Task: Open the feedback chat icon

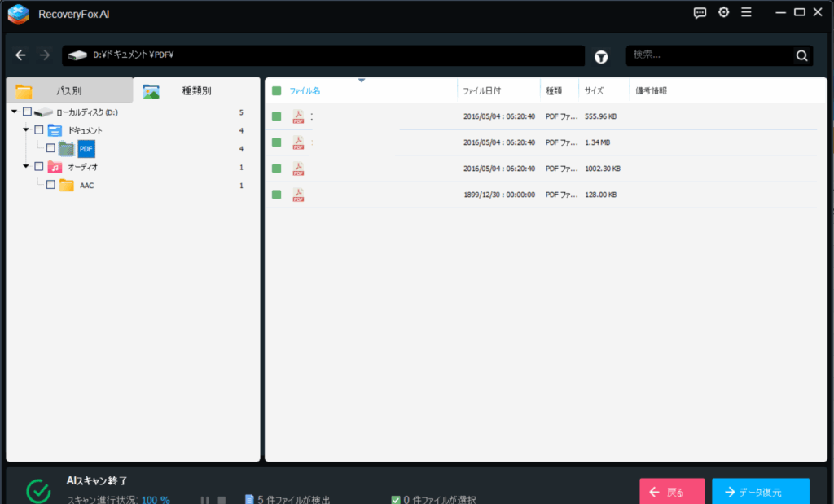Action: coord(700,12)
